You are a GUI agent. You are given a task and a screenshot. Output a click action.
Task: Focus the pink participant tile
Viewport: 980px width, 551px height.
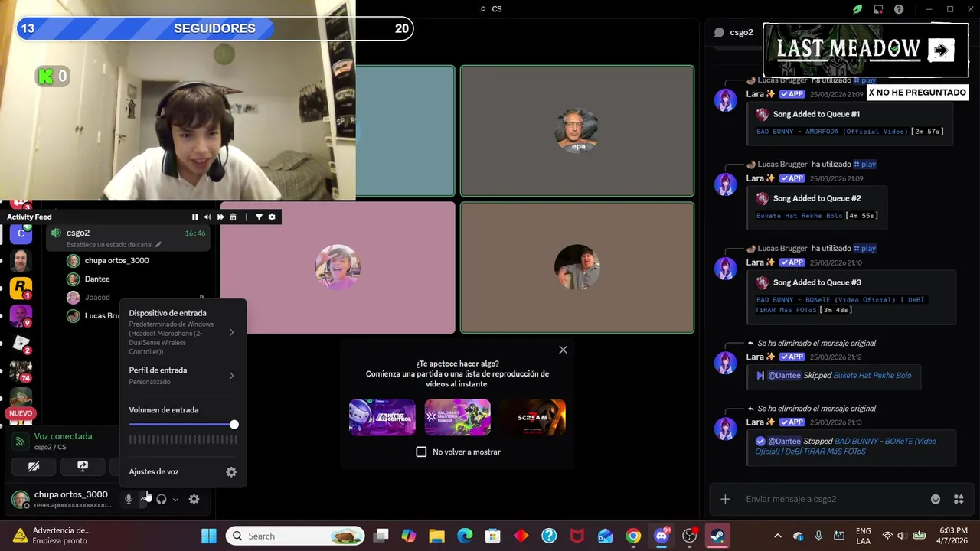(338, 268)
